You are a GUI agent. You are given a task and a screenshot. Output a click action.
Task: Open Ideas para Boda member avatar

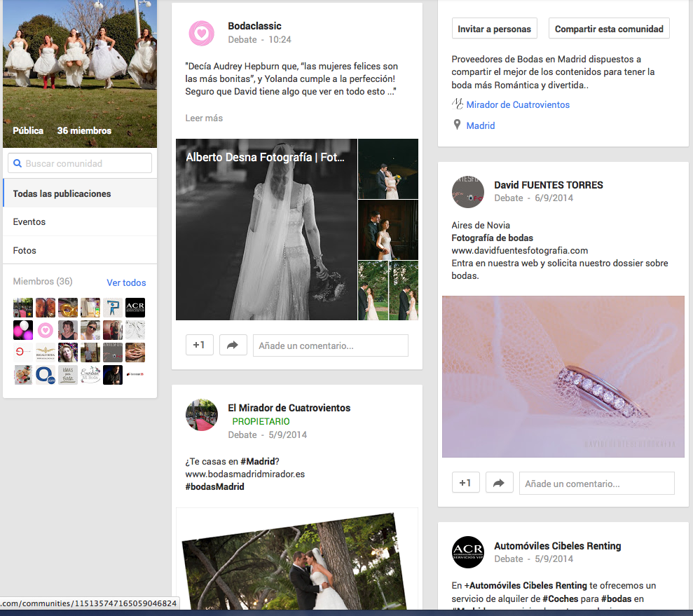[x=68, y=375]
